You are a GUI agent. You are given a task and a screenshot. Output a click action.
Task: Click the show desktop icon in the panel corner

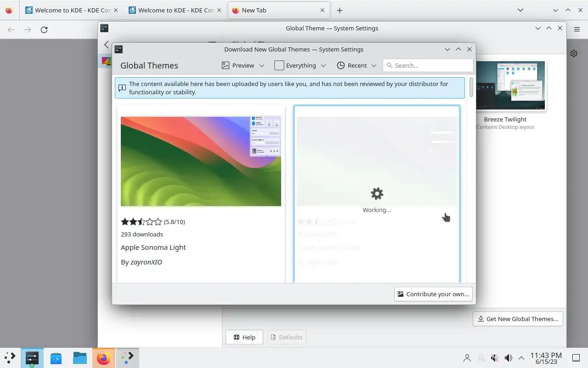tap(576, 358)
